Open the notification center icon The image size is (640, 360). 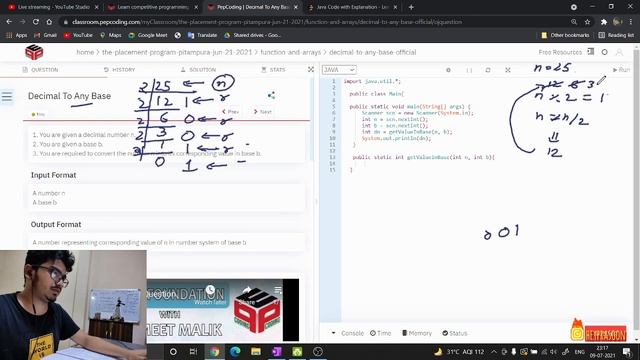(x=627, y=351)
